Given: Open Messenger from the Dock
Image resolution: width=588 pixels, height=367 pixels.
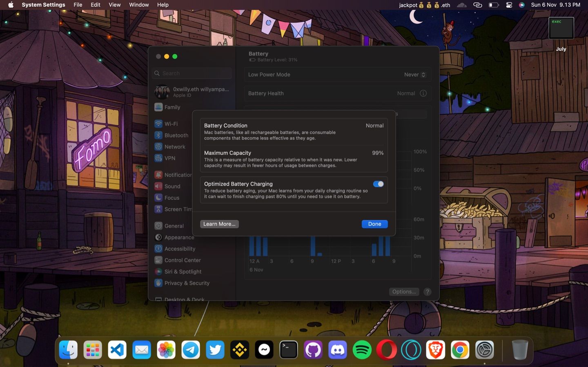Looking at the screenshot, I should click(264, 350).
